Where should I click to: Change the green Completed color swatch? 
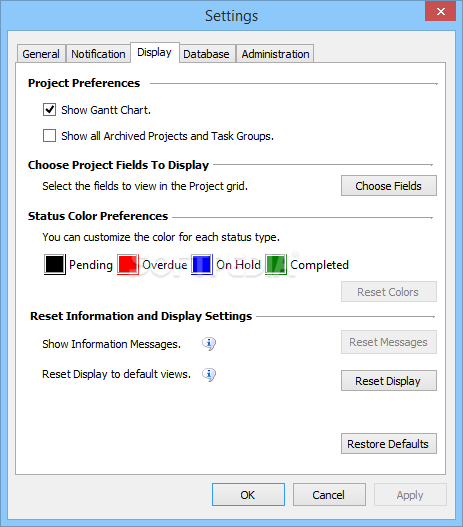click(x=276, y=265)
